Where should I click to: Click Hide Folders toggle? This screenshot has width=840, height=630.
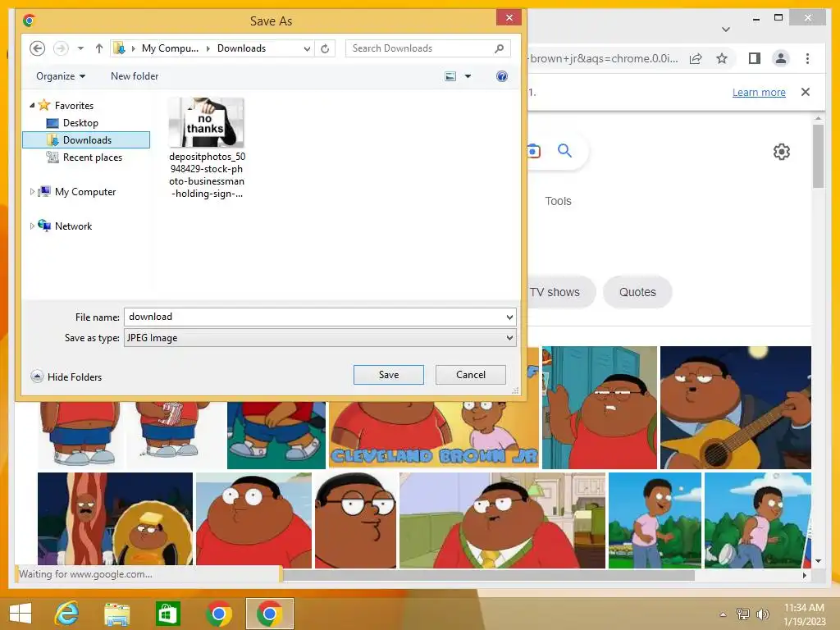tap(66, 377)
